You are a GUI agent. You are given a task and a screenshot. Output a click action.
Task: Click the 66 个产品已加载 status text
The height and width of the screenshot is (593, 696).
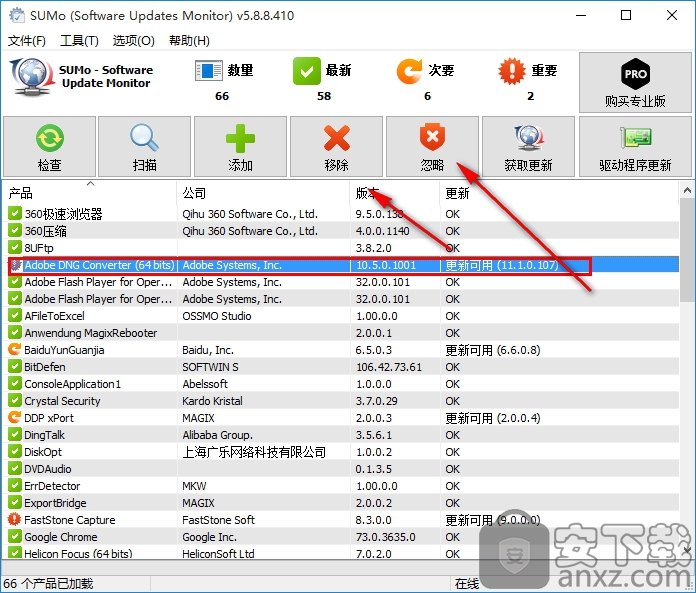[48, 583]
